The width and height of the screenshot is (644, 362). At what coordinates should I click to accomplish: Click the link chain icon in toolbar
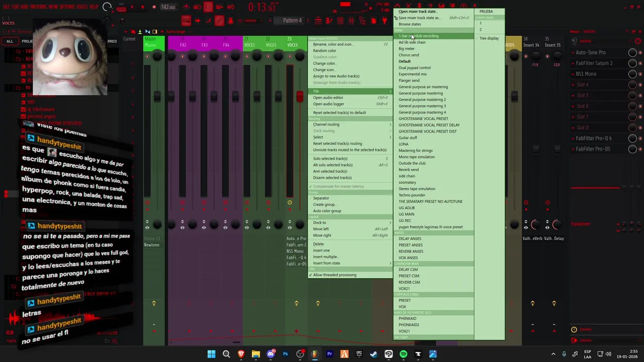tap(219, 21)
